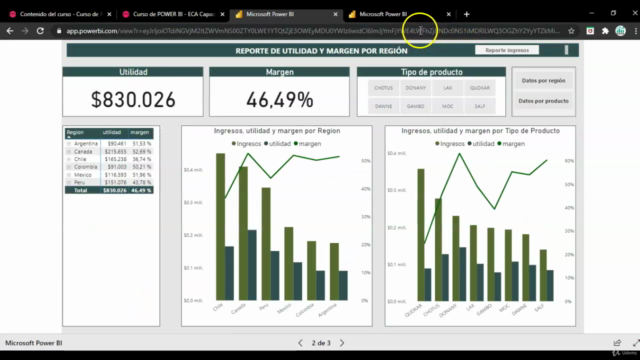640x360 pixels.
Task: Filter by CHOTUS product type
Action: click(x=383, y=88)
